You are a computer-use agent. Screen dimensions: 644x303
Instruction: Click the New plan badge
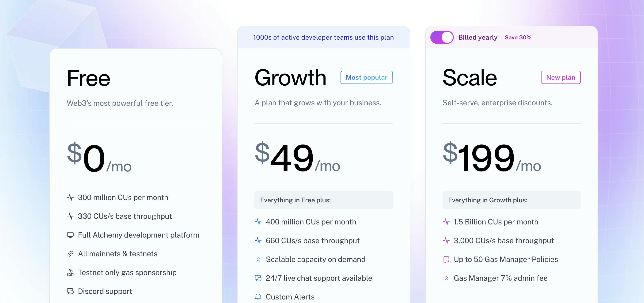(561, 77)
